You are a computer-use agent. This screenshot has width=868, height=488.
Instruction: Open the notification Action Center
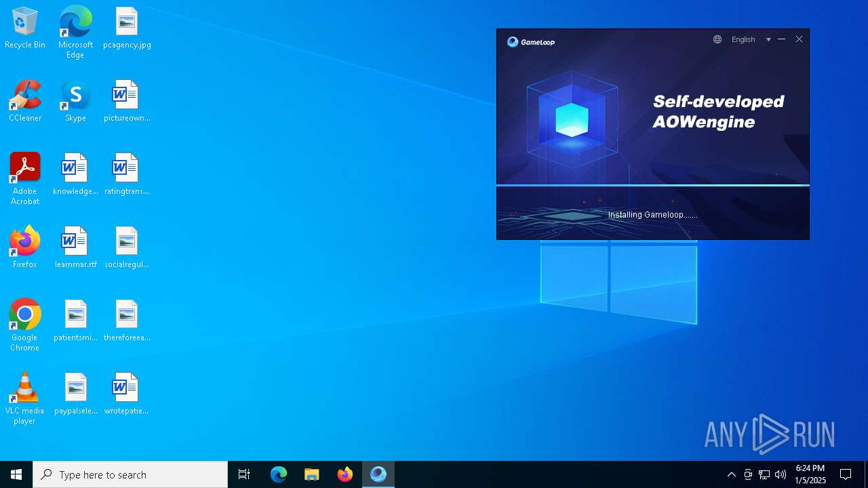click(x=846, y=474)
